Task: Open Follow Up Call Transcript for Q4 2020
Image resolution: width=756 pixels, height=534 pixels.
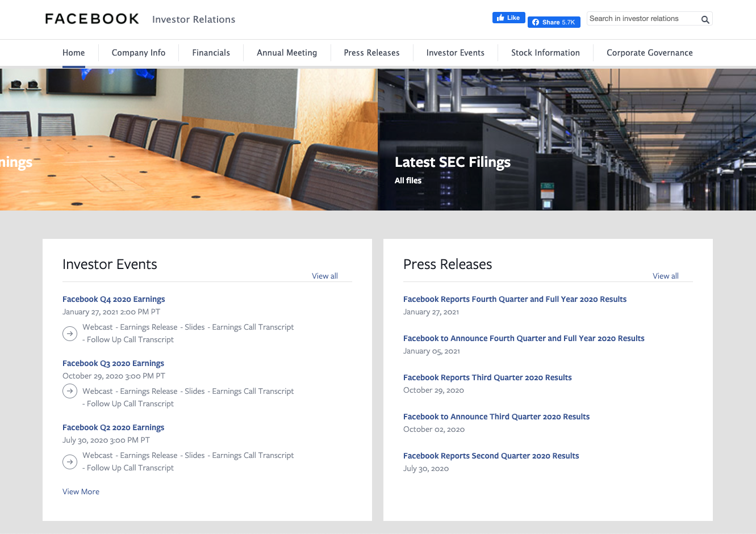Action: pos(130,339)
